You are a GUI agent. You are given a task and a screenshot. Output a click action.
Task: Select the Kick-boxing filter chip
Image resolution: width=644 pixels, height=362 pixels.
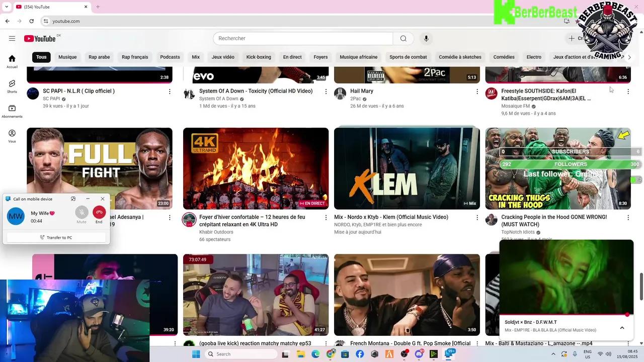[259, 57]
